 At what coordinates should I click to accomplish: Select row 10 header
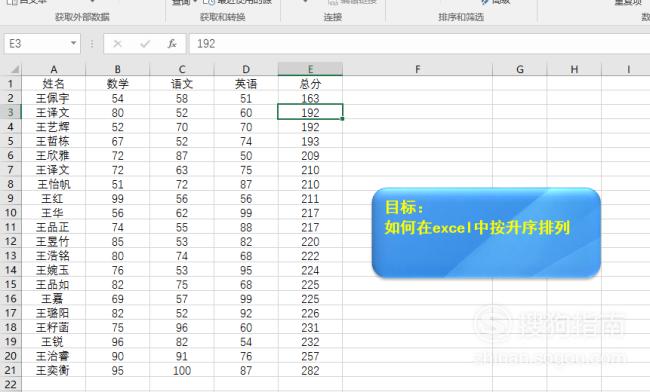(x=11, y=213)
